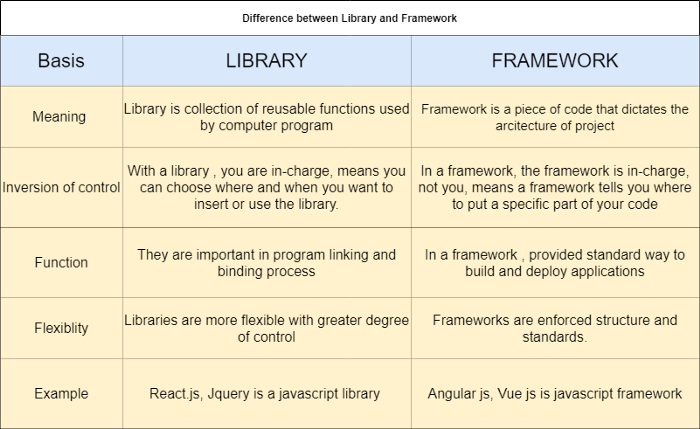Click the Library meaning cell about reusable functions

[266, 117]
